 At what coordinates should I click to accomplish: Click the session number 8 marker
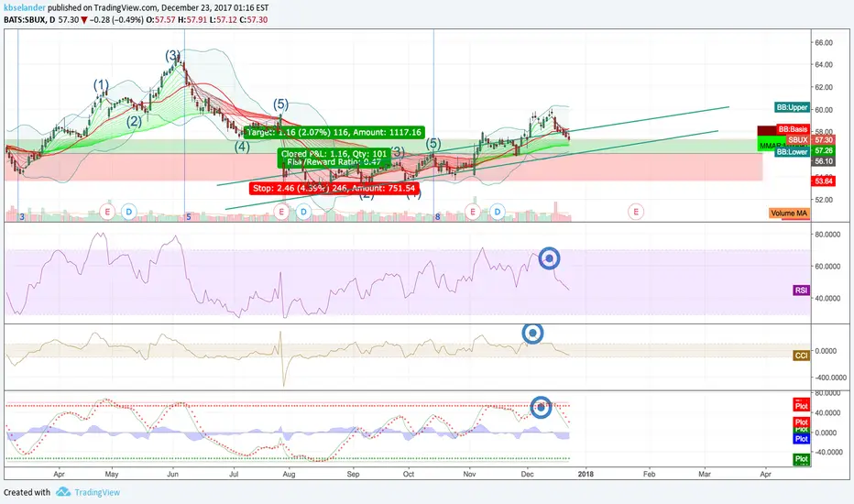437,217
